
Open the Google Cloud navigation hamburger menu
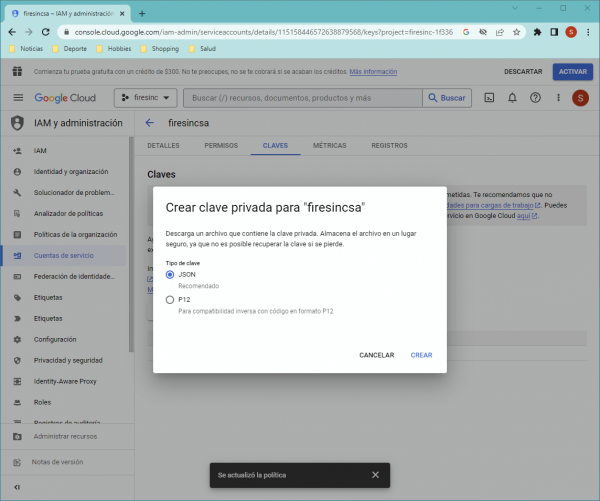tap(18, 98)
